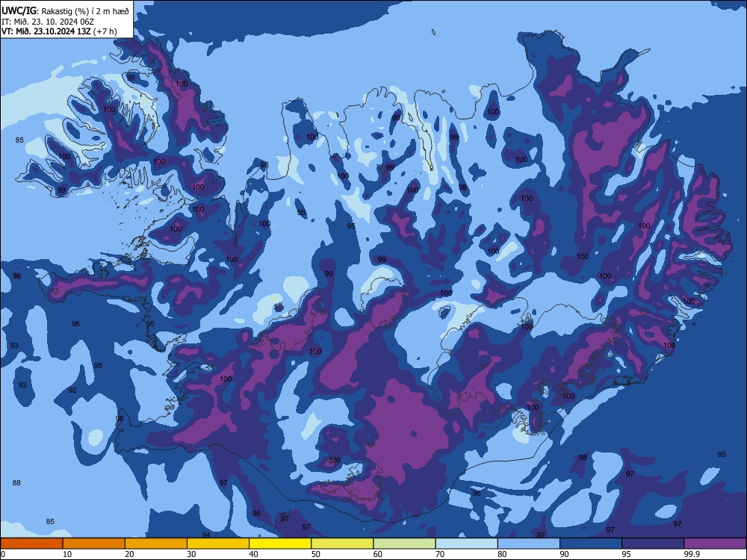Click the '94' humidity value on the map
The height and width of the screenshot is (560, 747).
[x=206, y=535]
